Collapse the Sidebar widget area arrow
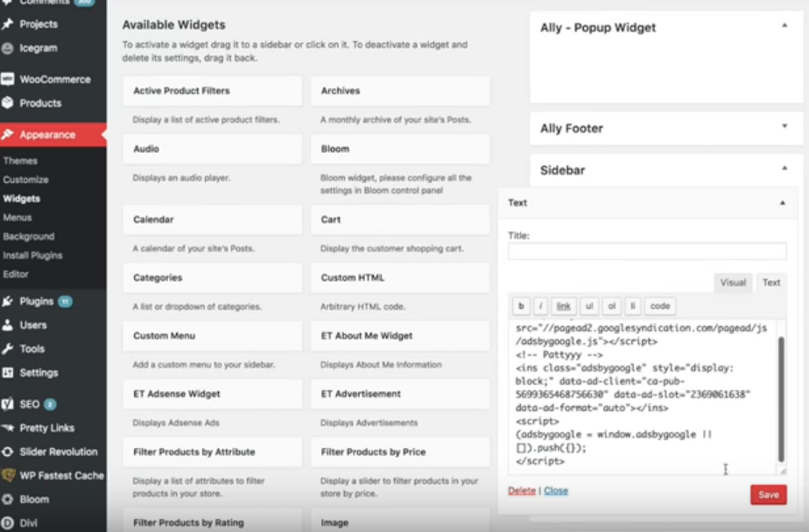Image resolution: width=809 pixels, height=532 pixels. (x=784, y=168)
